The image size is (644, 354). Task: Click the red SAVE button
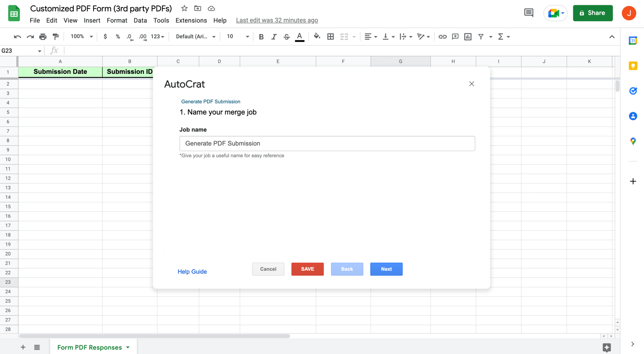tap(308, 269)
